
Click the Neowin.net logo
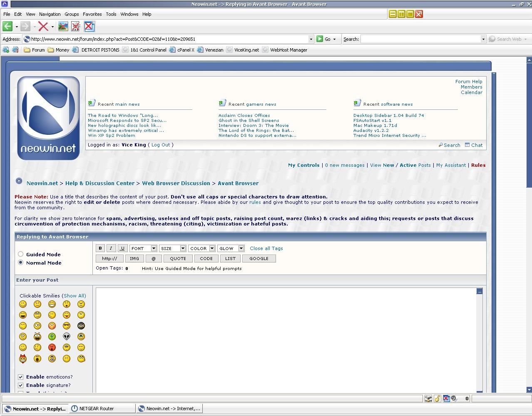point(48,118)
